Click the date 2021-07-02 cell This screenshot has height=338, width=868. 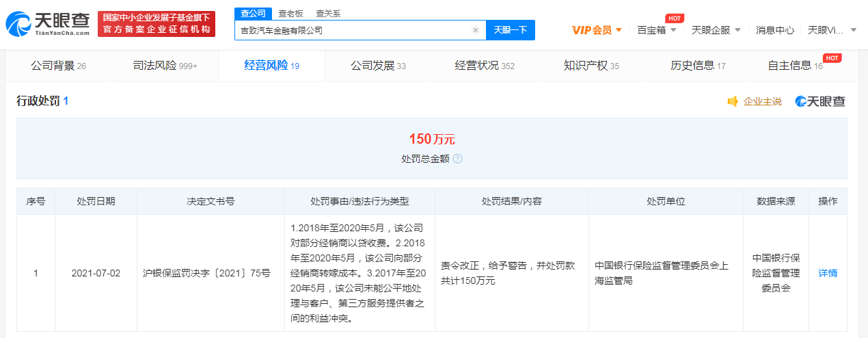tap(96, 273)
